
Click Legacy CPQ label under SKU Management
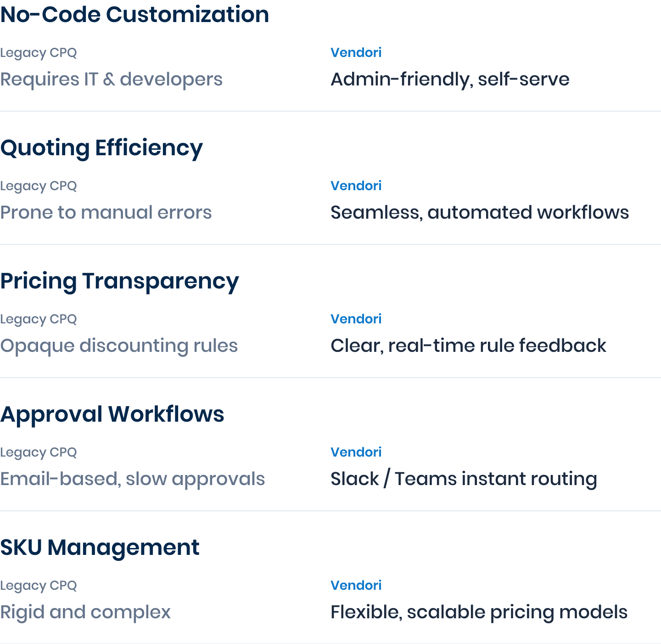[x=39, y=586]
